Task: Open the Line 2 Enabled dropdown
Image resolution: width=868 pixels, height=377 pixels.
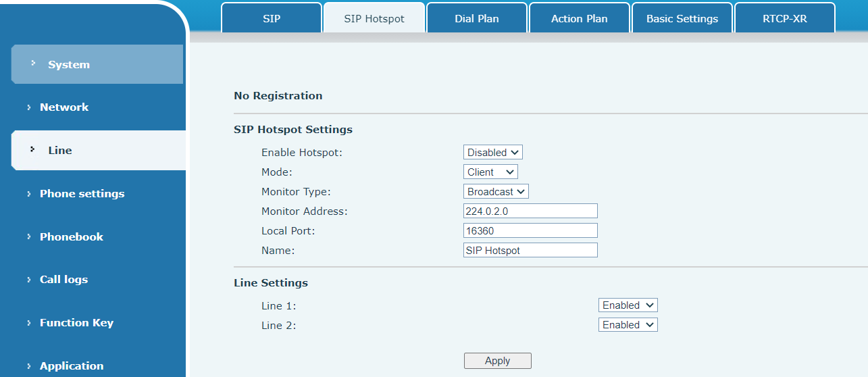Action: 628,325
